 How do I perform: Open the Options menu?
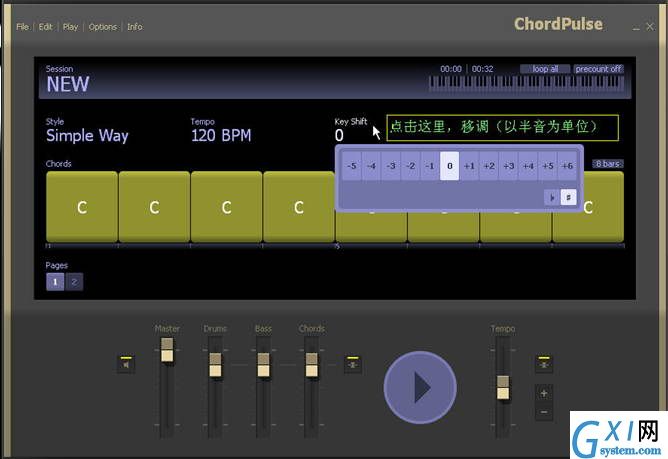click(x=103, y=27)
